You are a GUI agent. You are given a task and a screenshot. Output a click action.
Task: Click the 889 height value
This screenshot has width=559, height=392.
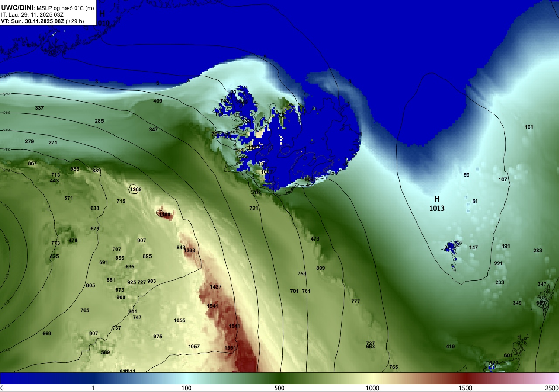(97, 171)
